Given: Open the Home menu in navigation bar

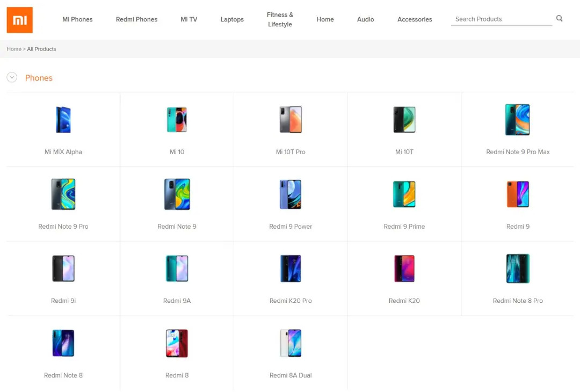Looking at the screenshot, I should pyautogui.click(x=325, y=19).
